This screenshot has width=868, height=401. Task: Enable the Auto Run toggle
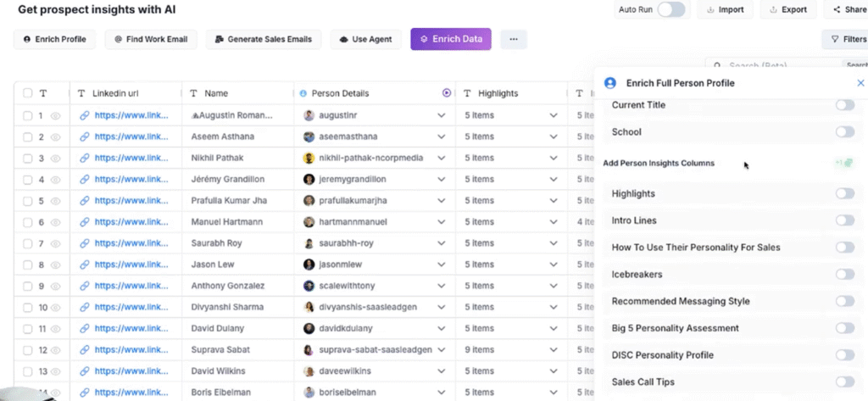point(670,9)
